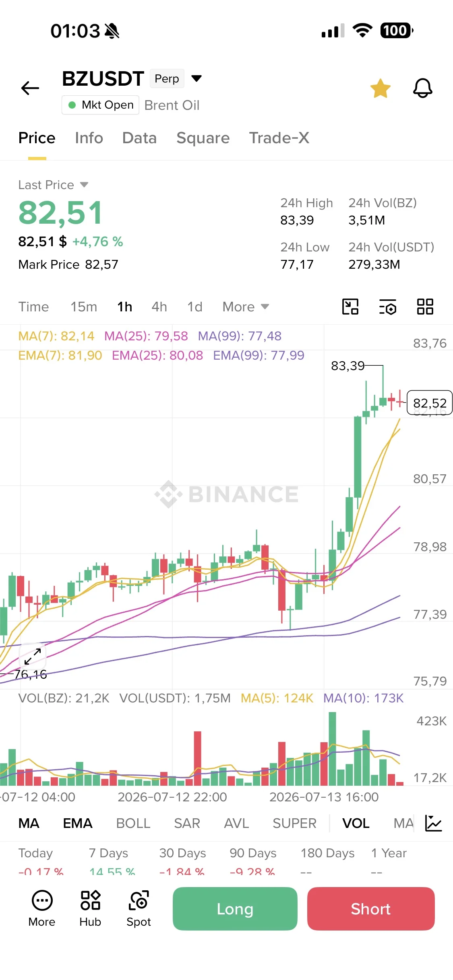
Task: Tap the Mkt Open status badge
Action: point(101,105)
